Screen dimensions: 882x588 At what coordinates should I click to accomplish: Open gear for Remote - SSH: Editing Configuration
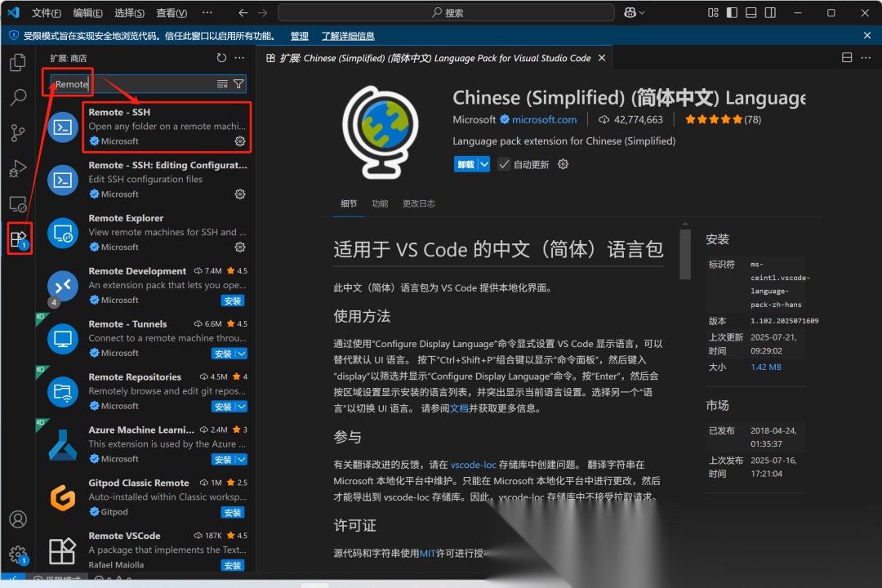240,194
